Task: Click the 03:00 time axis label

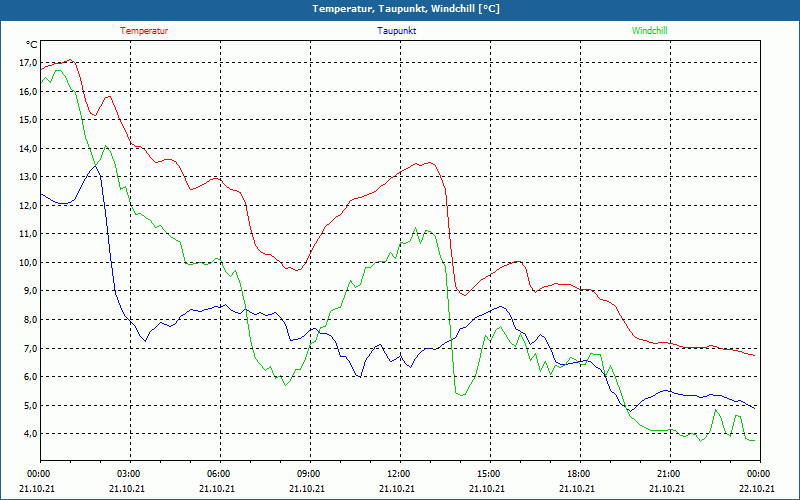Action: point(131,473)
